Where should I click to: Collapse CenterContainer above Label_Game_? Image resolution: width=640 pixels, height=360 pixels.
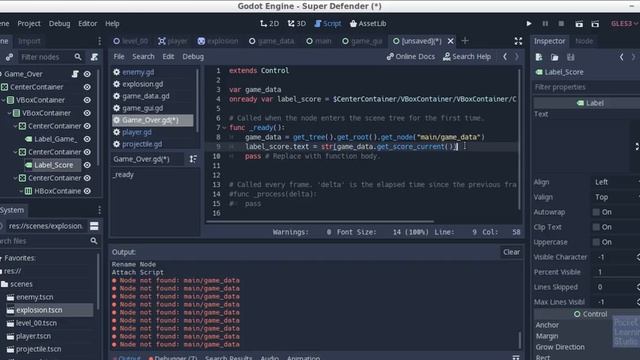[x=16, y=126]
